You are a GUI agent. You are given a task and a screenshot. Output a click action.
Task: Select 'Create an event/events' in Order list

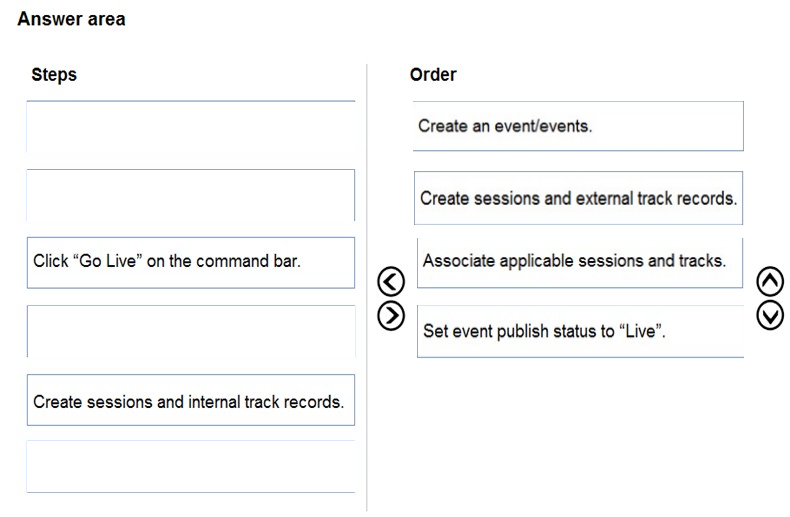click(578, 126)
